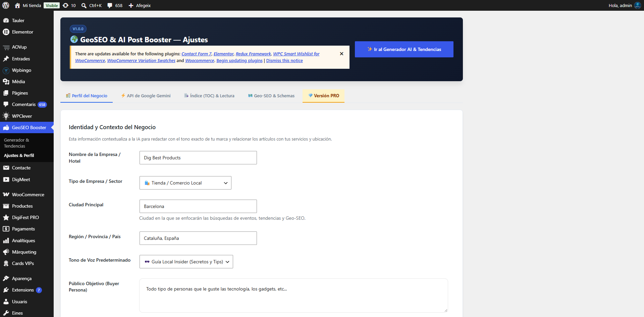Click the Eines wrench icon
This screenshot has height=317, width=644.
tap(6, 313)
